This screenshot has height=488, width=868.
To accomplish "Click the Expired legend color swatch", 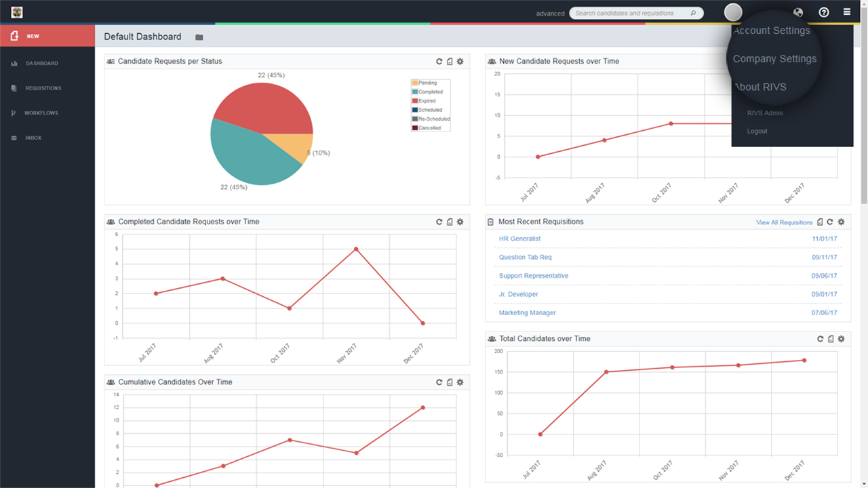I will tap(415, 101).
